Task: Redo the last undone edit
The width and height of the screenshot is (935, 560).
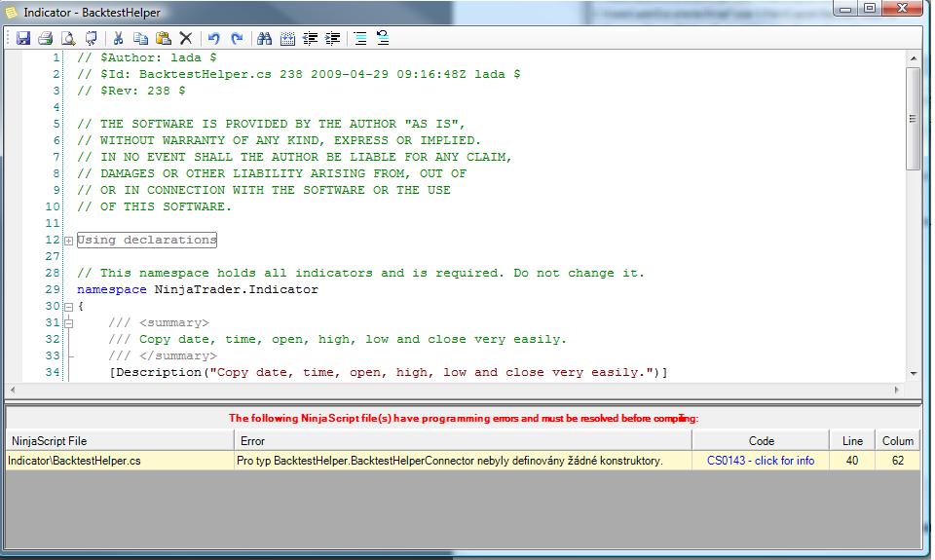Action: coord(237,38)
